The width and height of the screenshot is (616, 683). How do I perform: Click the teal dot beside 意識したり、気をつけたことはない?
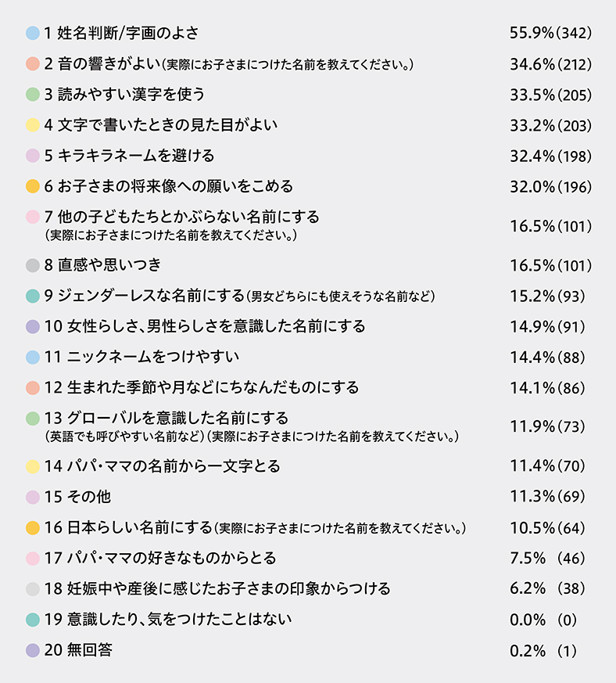click(x=32, y=620)
